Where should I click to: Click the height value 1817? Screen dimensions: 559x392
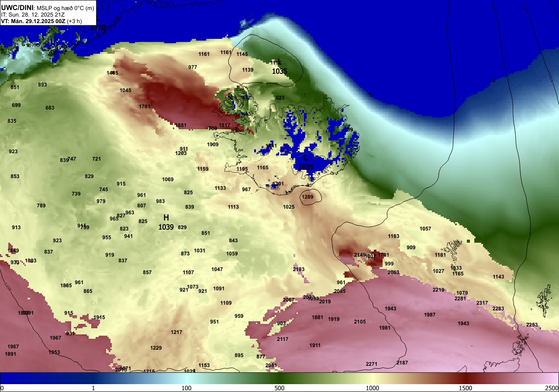pyautogui.click(x=224, y=125)
